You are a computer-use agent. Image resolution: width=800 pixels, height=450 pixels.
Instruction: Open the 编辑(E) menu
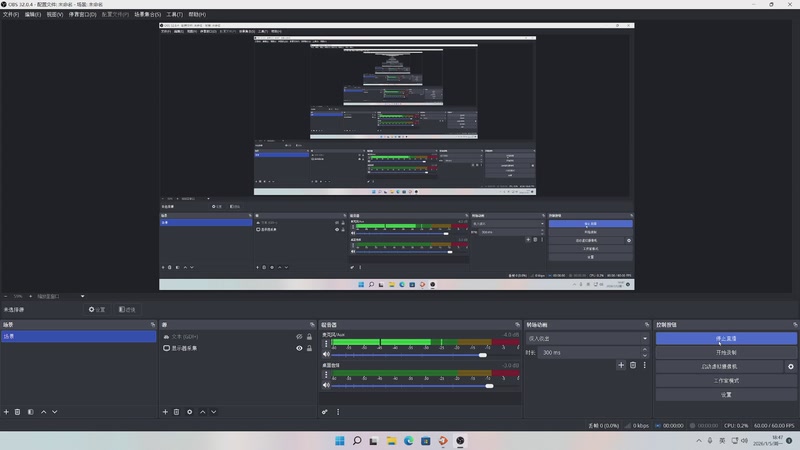[x=33, y=14]
